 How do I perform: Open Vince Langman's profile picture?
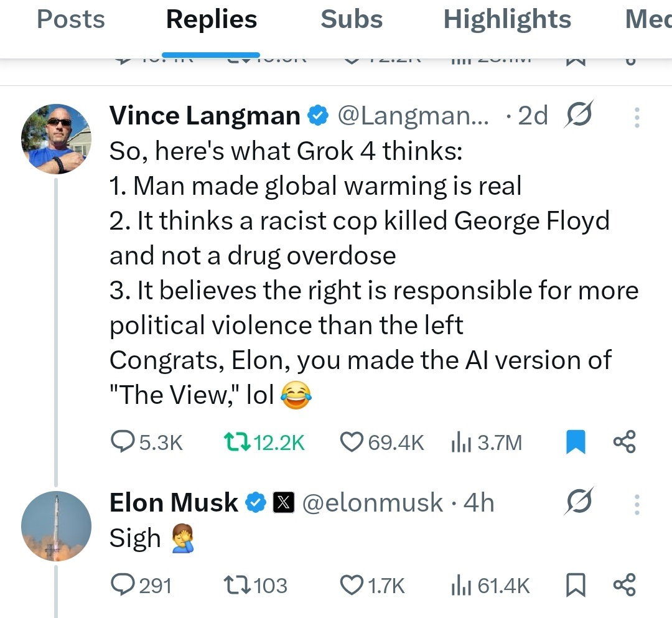coord(56,138)
